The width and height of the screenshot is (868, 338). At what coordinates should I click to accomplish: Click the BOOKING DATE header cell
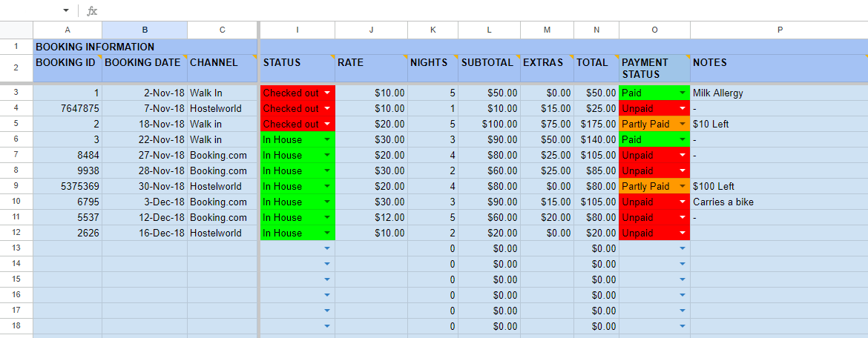tap(145, 68)
